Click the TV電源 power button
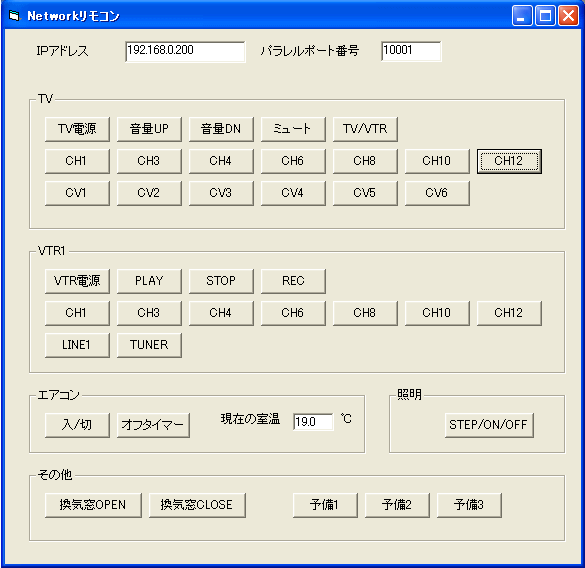 (77, 129)
